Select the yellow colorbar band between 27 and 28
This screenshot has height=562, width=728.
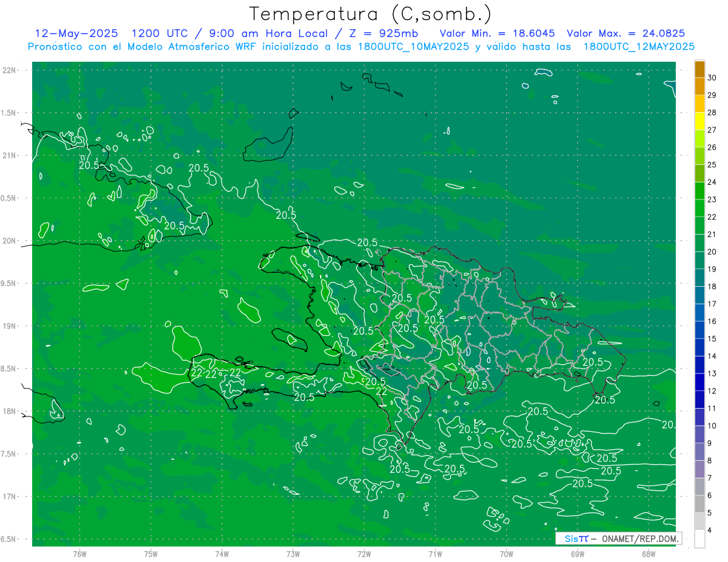click(699, 121)
